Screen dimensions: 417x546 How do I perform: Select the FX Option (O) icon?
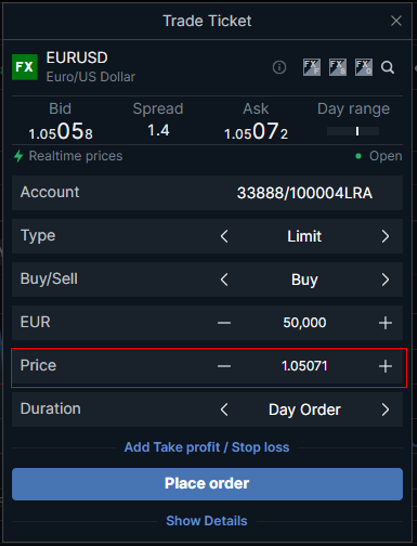point(364,67)
